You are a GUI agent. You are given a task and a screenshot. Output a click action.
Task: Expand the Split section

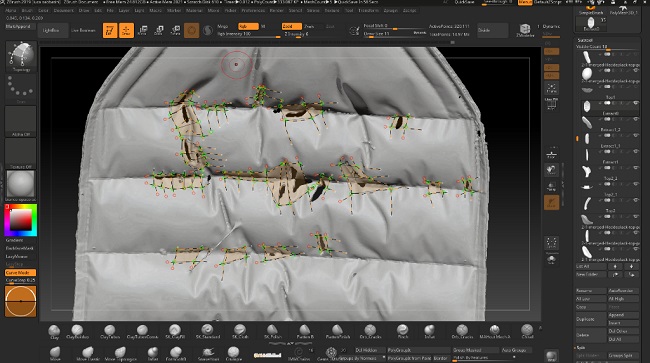pyautogui.click(x=581, y=348)
